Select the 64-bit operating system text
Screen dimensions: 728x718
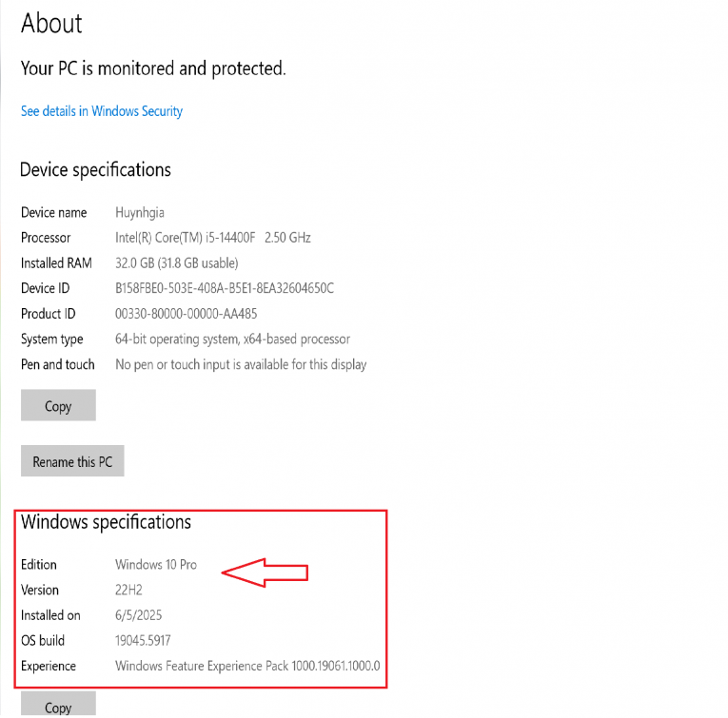tap(232, 340)
